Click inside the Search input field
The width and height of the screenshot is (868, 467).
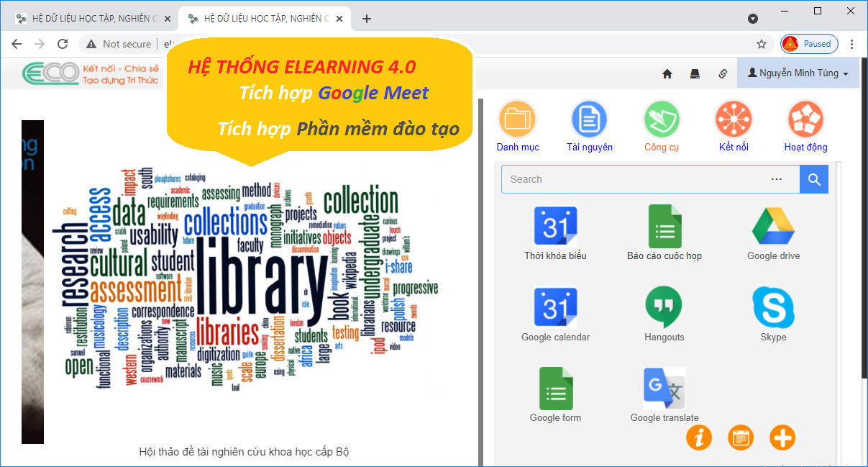633,178
